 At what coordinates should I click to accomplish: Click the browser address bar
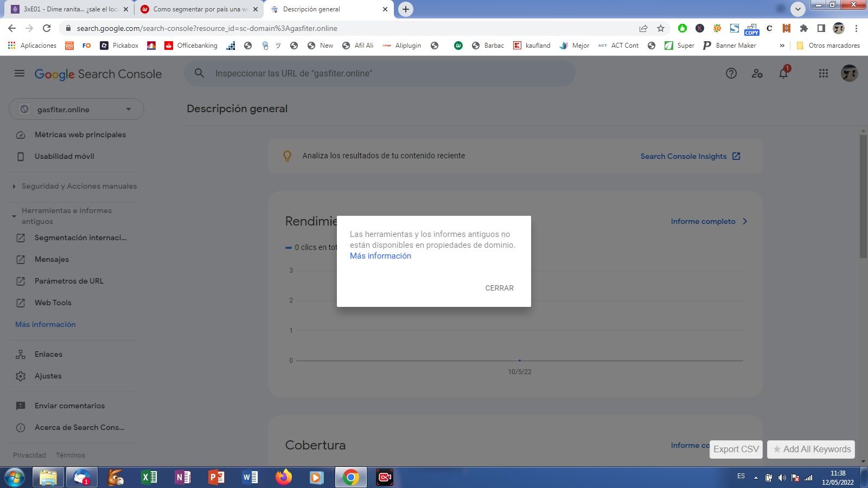[x=347, y=28]
